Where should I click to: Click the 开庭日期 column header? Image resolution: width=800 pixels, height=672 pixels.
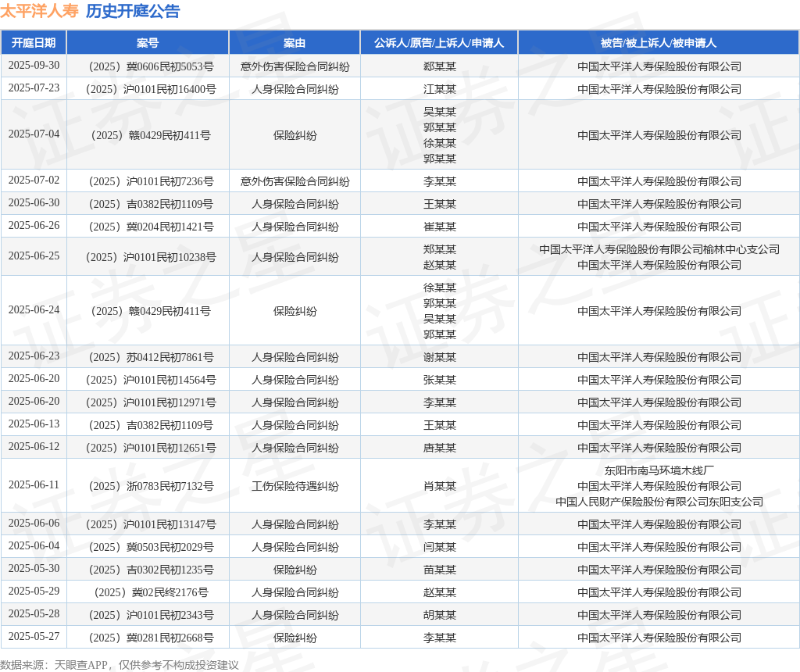[x=34, y=43]
